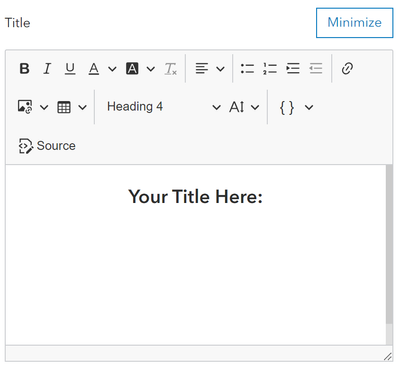Insert a bulleted list

pyautogui.click(x=247, y=69)
